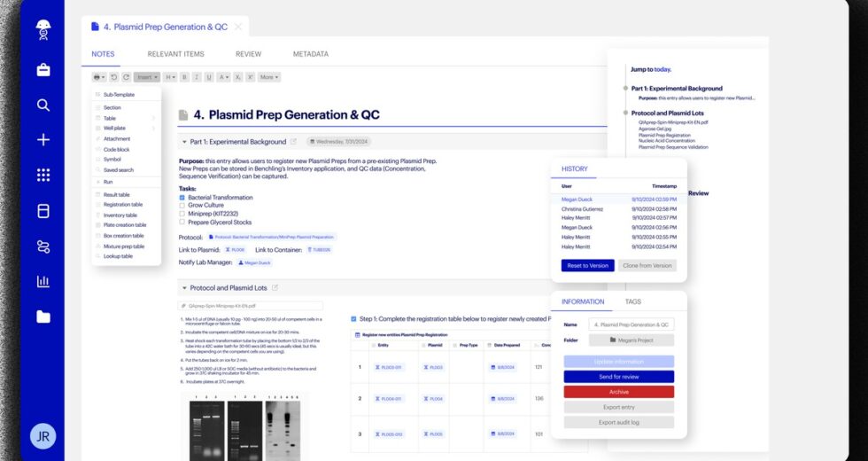
Task: Open the workflows icon in sidebar
Action: [43, 246]
